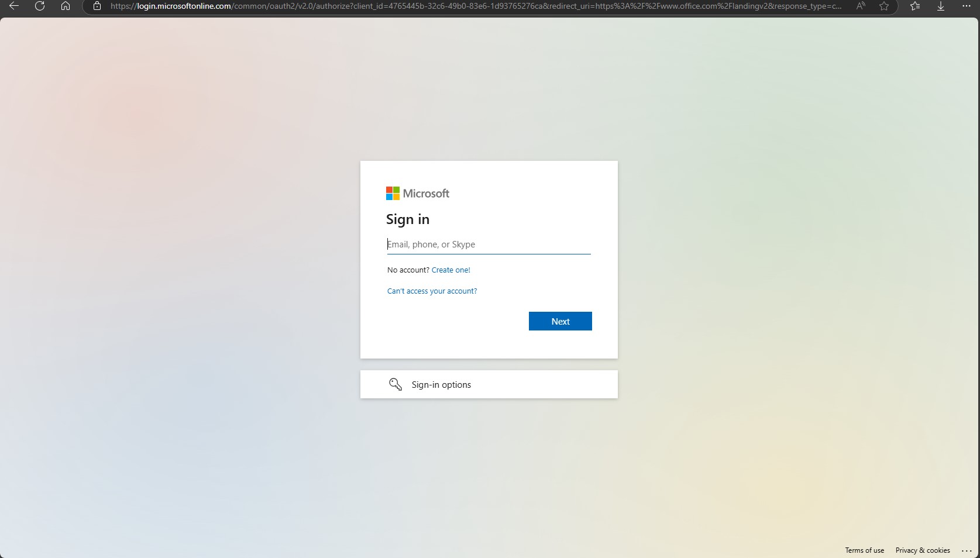Click the login.microsoftonline.com URL address bar

468,6
